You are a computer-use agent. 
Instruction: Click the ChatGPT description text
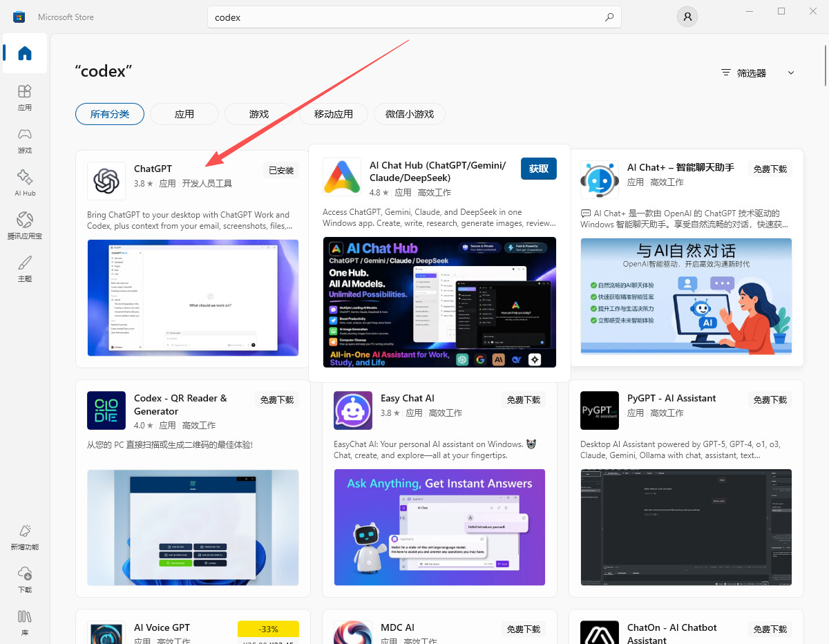pyautogui.click(x=189, y=220)
